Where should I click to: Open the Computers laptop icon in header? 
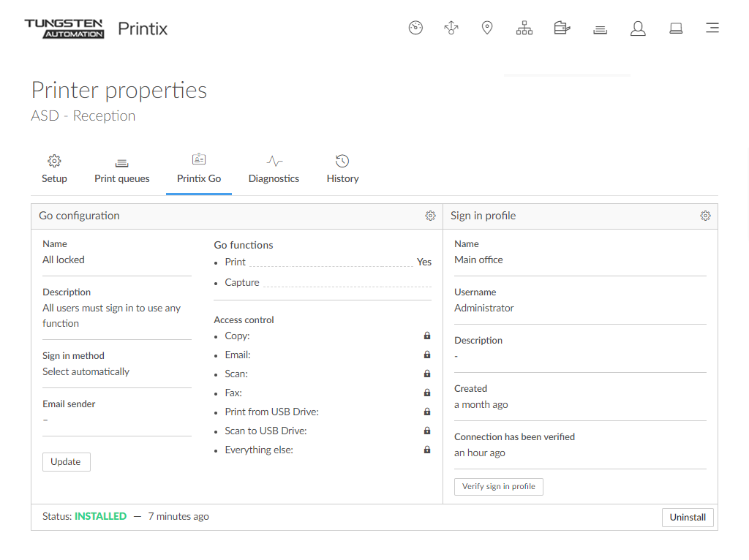676,29
